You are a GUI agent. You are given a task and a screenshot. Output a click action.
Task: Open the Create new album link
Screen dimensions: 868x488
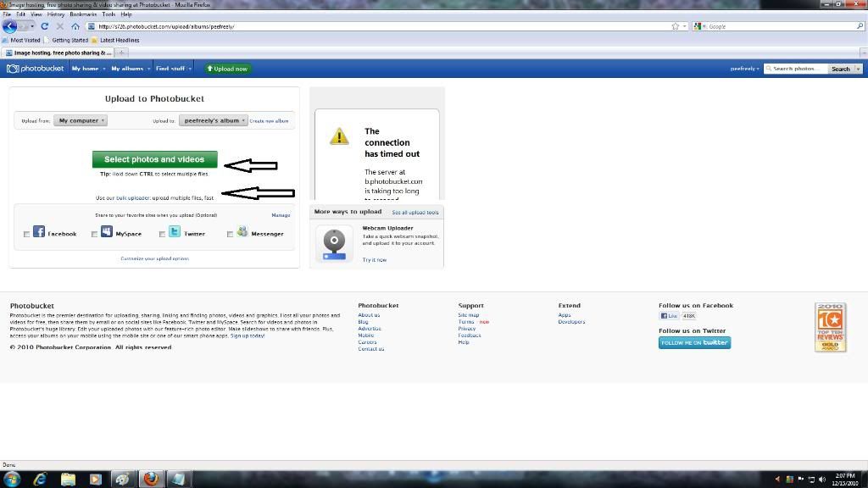point(269,120)
